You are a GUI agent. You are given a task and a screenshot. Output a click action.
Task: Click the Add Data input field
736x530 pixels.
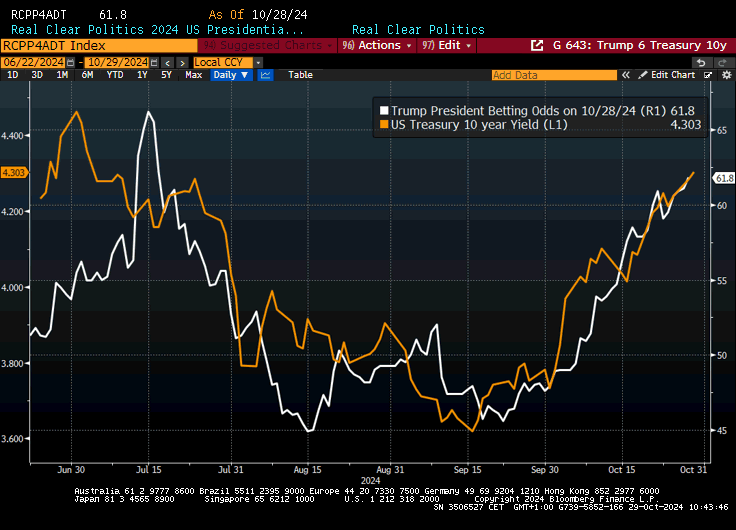point(554,75)
